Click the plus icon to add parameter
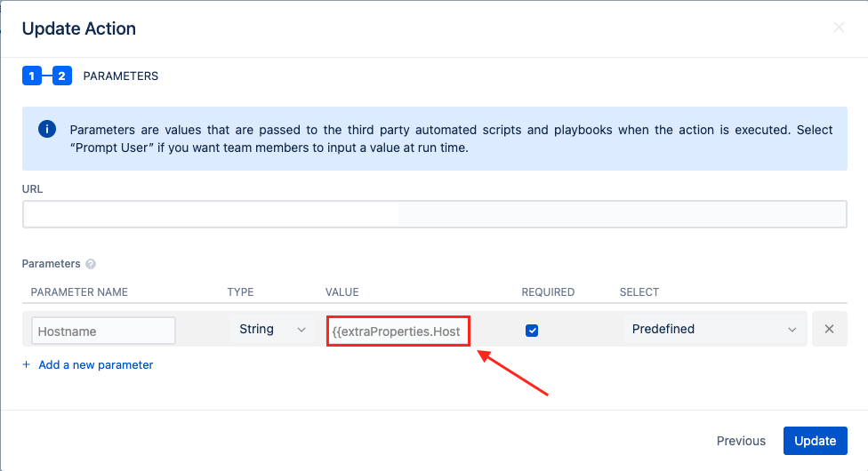The height and width of the screenshot is (471, 868). click(27, 365)
